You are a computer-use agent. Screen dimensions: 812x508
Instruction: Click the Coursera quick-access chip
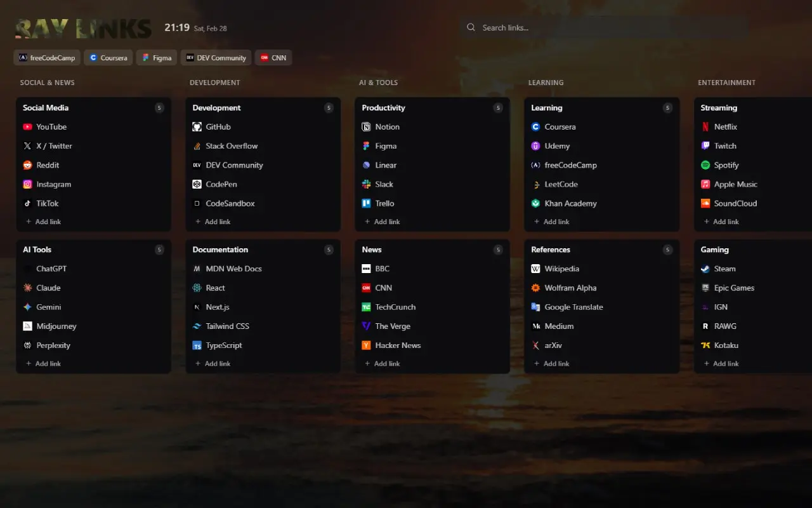click(x=108, y=58)
